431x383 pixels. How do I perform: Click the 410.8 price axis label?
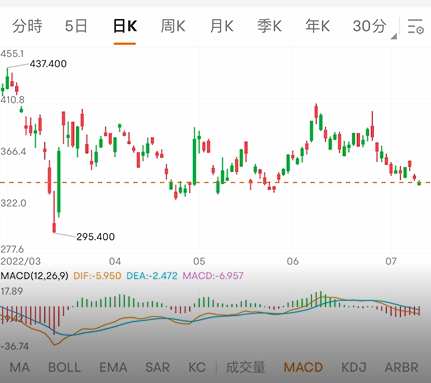coord(13,100)
